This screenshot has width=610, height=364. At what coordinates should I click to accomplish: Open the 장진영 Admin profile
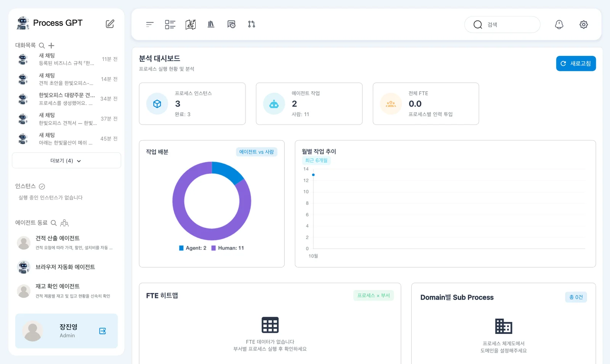click(x=66, y=331)
